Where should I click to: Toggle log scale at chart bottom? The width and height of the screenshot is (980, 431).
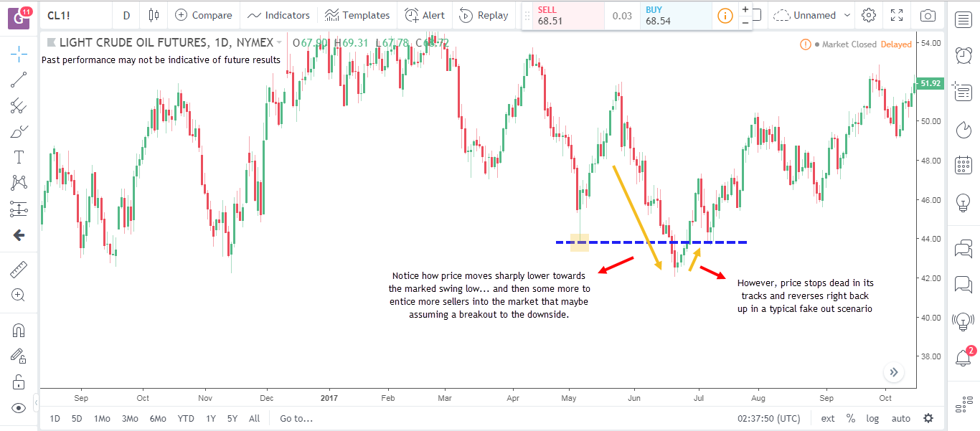pos(872,419)
